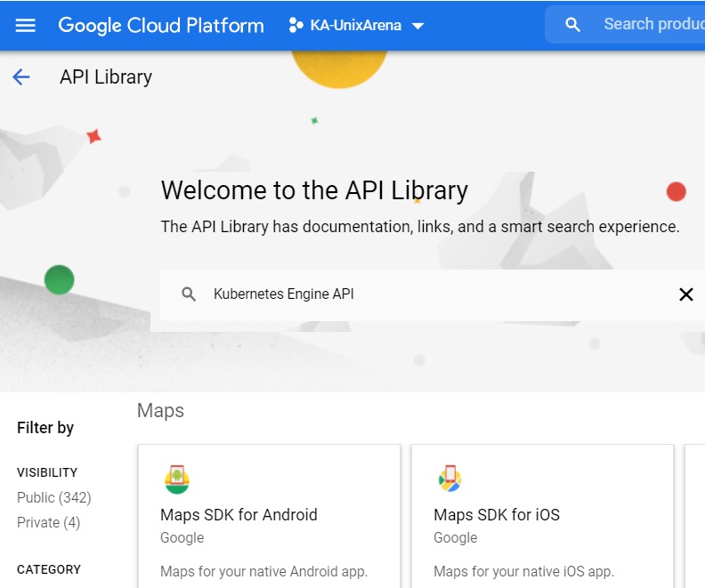Click the Maps SDK for Android icon

point(177,479)
